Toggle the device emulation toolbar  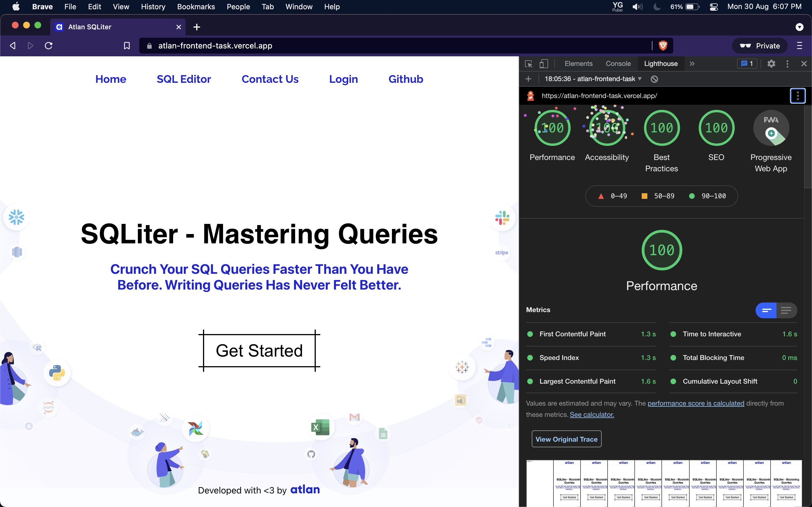pyautogui.click(x=544, y=63)
